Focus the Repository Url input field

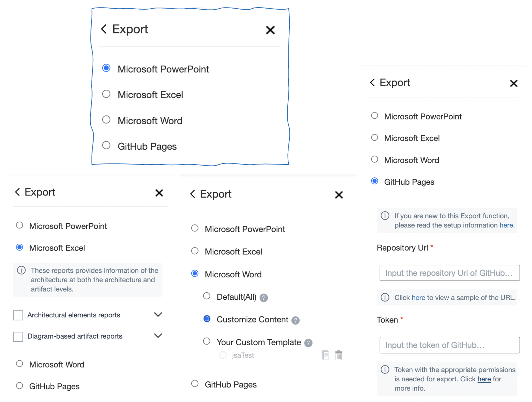[x=449, y=273]
